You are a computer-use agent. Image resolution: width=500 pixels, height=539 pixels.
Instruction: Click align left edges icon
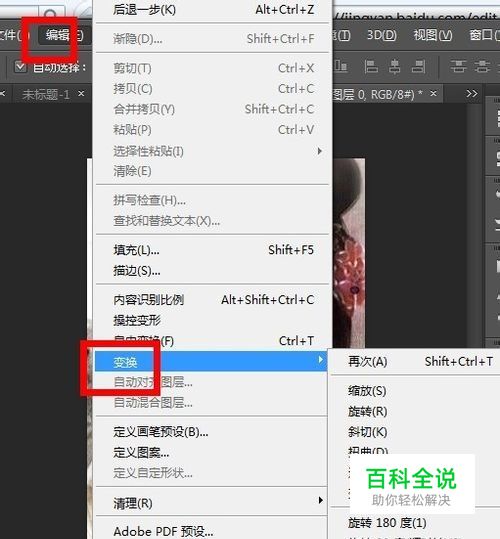371,66
